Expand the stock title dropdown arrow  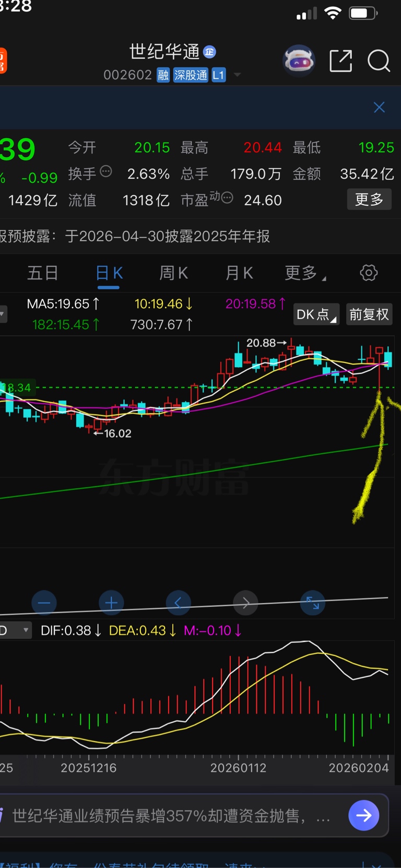click(237, 75)
